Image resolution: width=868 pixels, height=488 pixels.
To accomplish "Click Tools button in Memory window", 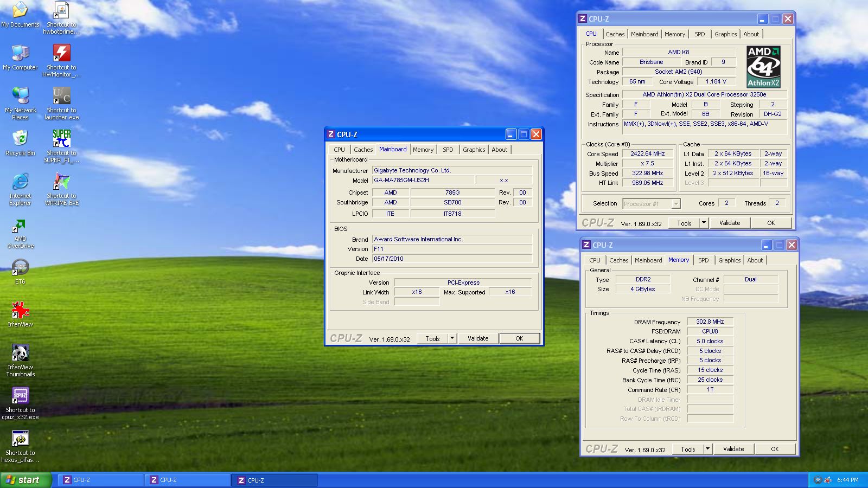I will pyautogui.click(x=688, y=449).
